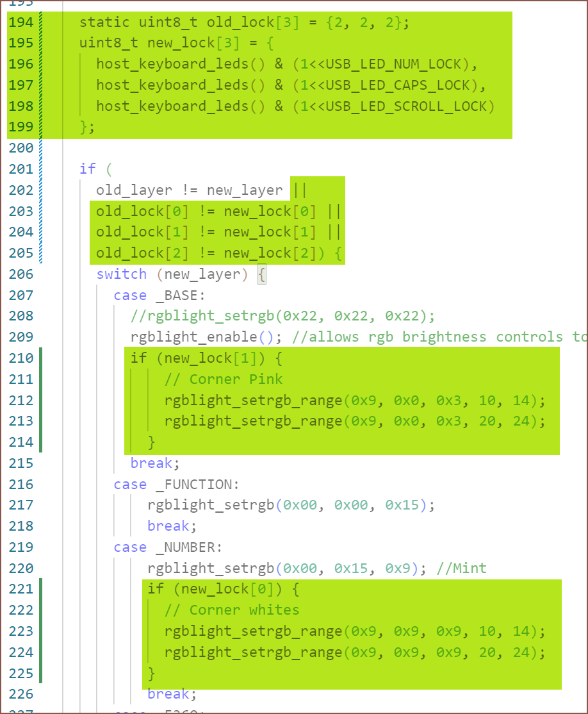Click line number 194 in the gutter

[20, 22]
